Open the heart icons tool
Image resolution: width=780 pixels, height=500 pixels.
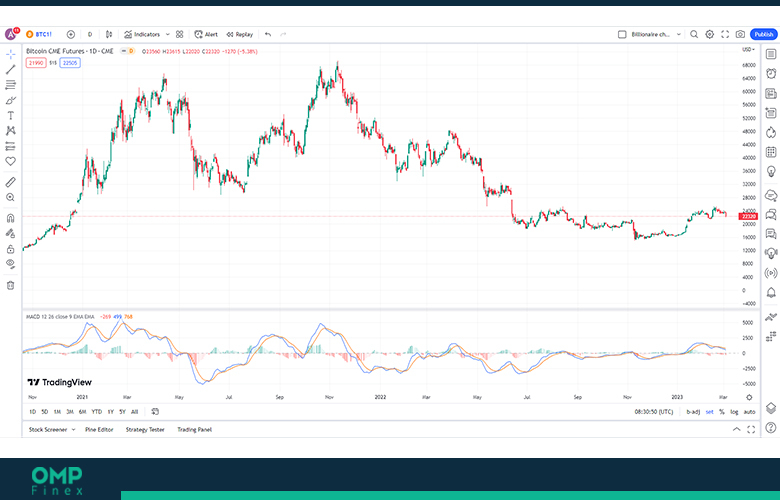pos(10,161)
